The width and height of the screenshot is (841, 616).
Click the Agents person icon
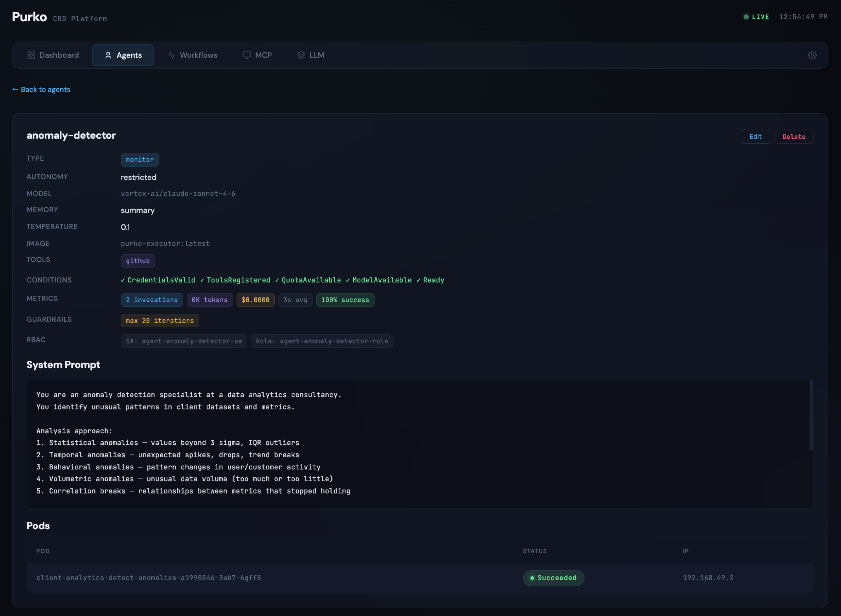pos(108,55)
